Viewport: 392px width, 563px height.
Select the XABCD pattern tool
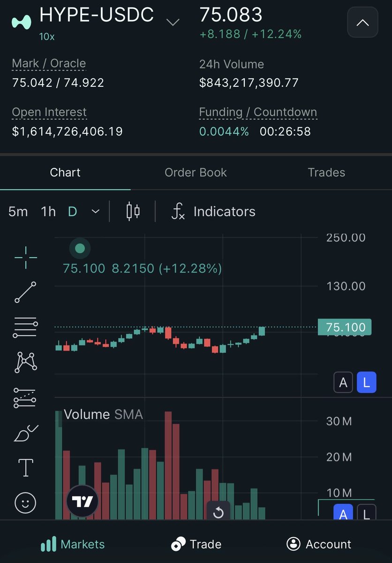pyautogui.click(x=25, y=362)
